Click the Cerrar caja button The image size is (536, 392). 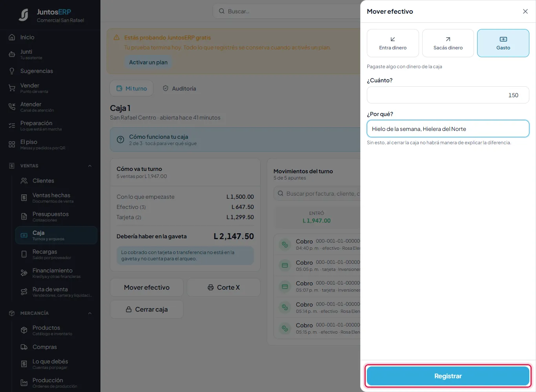(147, 309)
